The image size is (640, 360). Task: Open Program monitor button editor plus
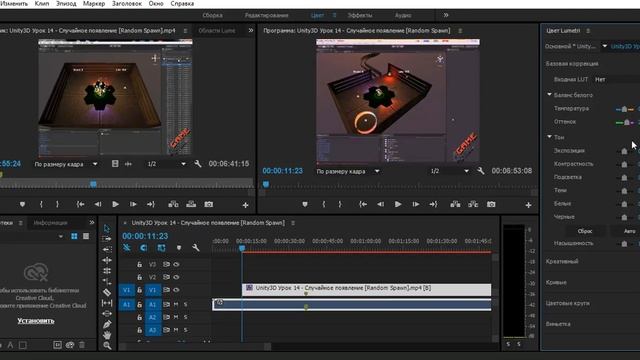point(528,205)
